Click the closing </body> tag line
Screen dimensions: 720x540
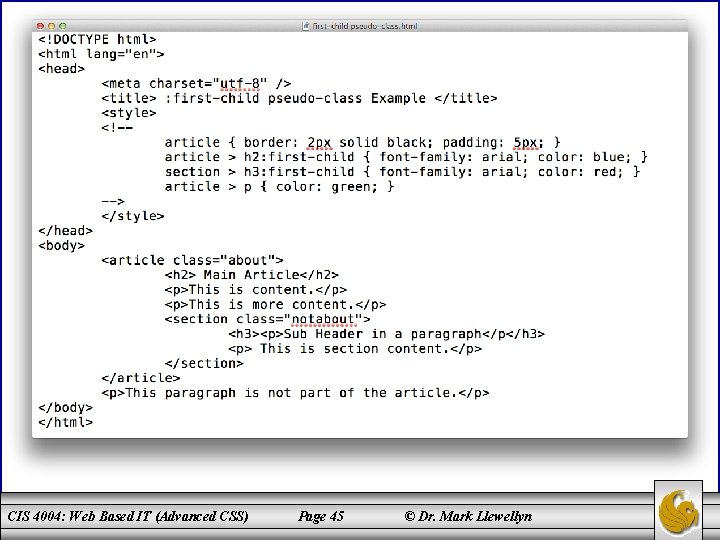(66, 407)
